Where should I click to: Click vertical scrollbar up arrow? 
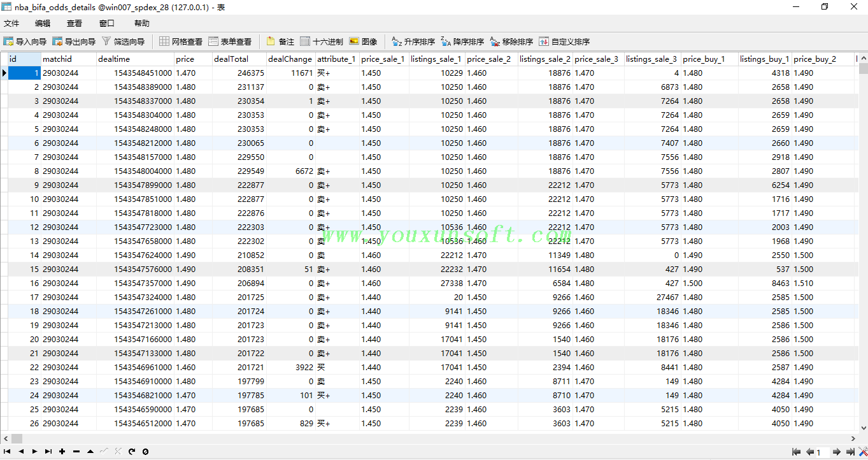pos(863,57)
